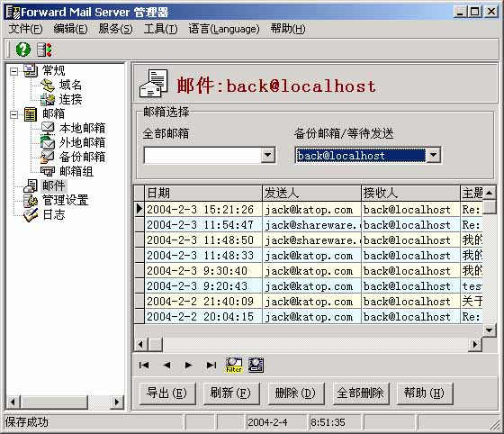Click the 全部删除 button
The height and width of the screenshot is (434, 504).
361,393
